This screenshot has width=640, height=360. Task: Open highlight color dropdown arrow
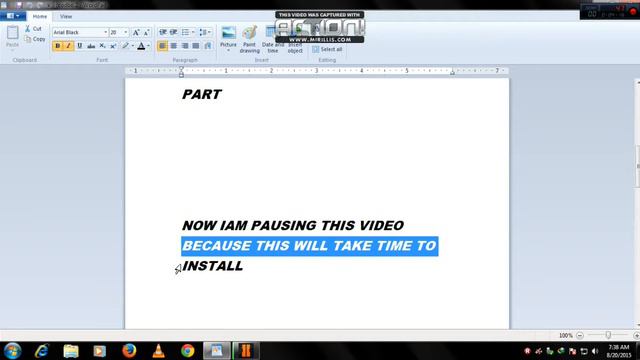point(133,46)
